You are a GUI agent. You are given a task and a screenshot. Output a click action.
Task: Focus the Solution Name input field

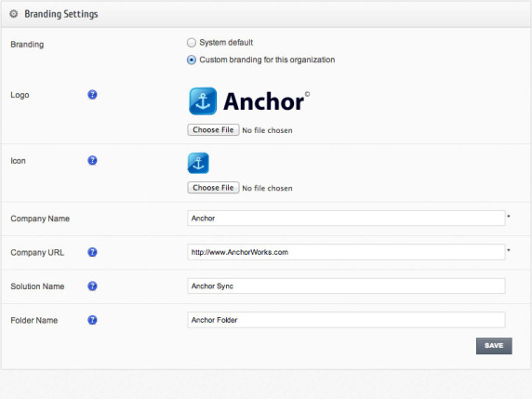(346, 286)
